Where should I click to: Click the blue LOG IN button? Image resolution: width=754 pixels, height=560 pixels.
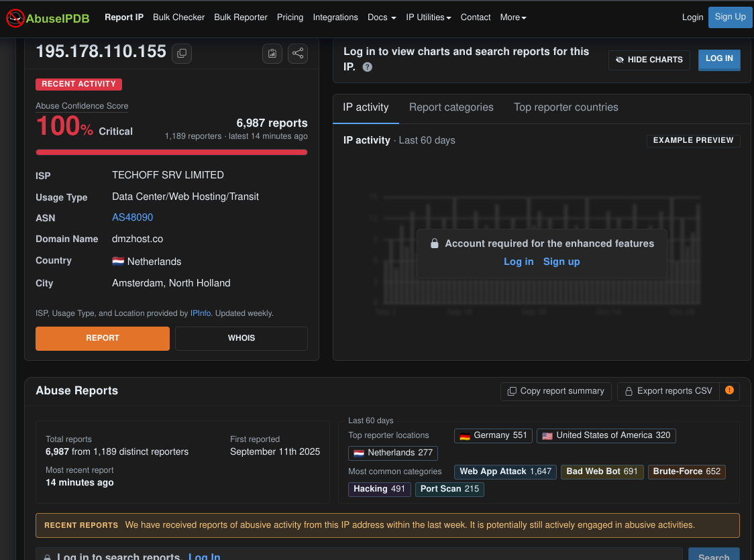[x=719, y=59]
